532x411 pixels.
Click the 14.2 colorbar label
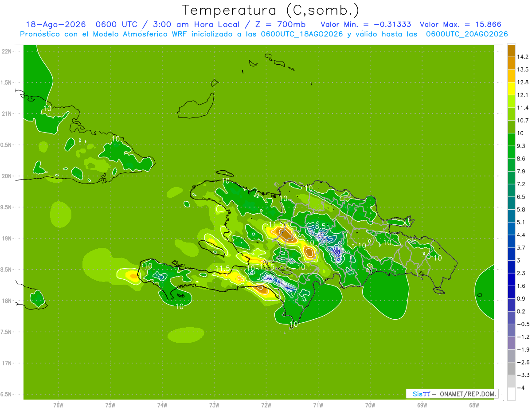[524, 57]
